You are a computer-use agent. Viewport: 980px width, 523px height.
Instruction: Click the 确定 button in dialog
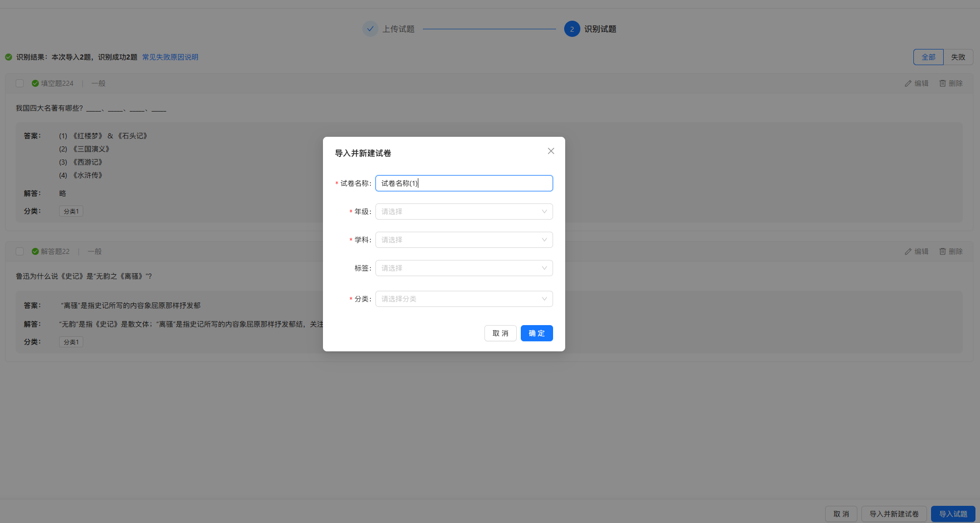(x=537, y=333)
